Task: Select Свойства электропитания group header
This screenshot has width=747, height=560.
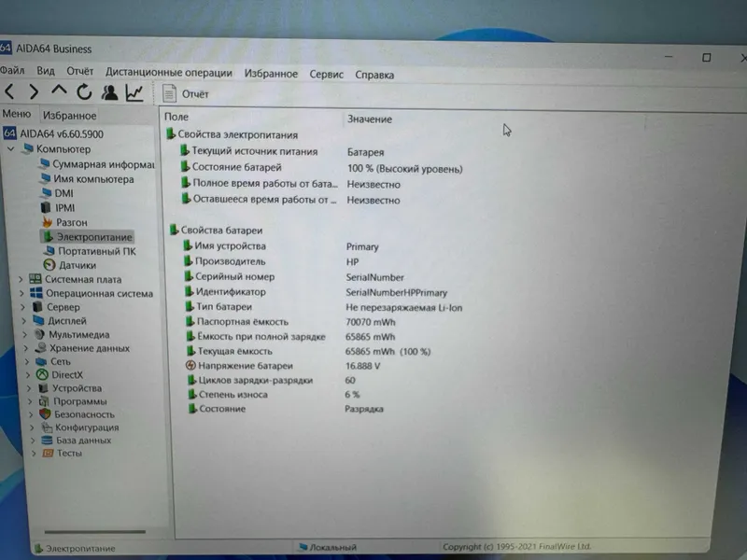Action: [x=232, y=134]
